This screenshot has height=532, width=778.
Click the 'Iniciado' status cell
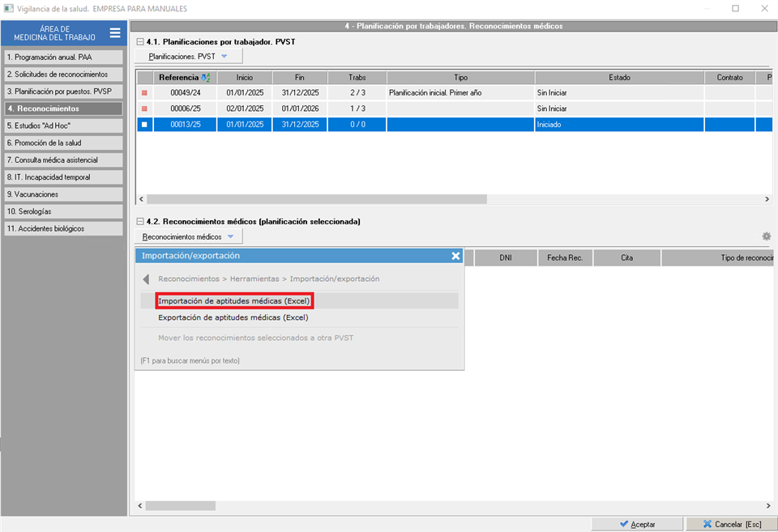620,125
